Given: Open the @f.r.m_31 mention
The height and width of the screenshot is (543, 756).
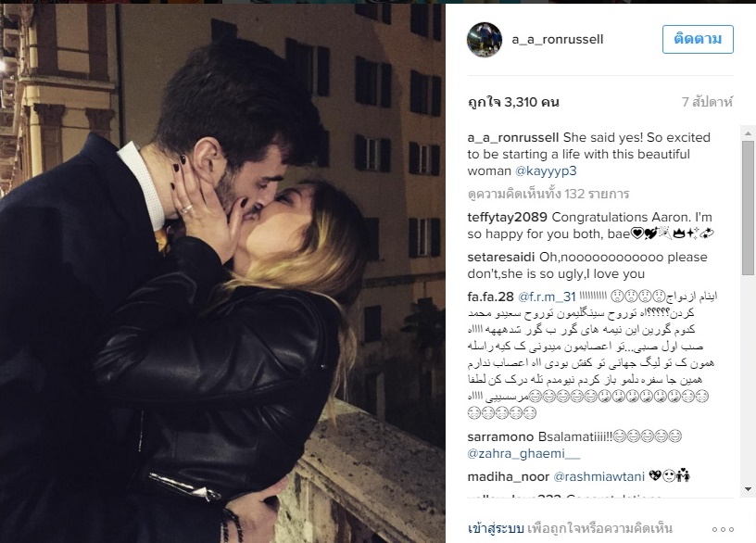Looking at the screenshot, I should tap(547, 297).
